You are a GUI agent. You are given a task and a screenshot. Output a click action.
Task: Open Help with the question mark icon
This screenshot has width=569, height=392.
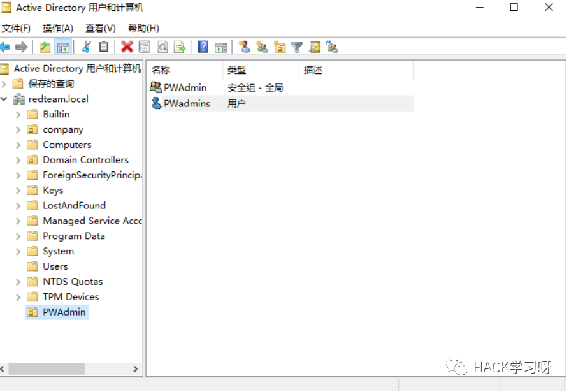click(203, 47)
